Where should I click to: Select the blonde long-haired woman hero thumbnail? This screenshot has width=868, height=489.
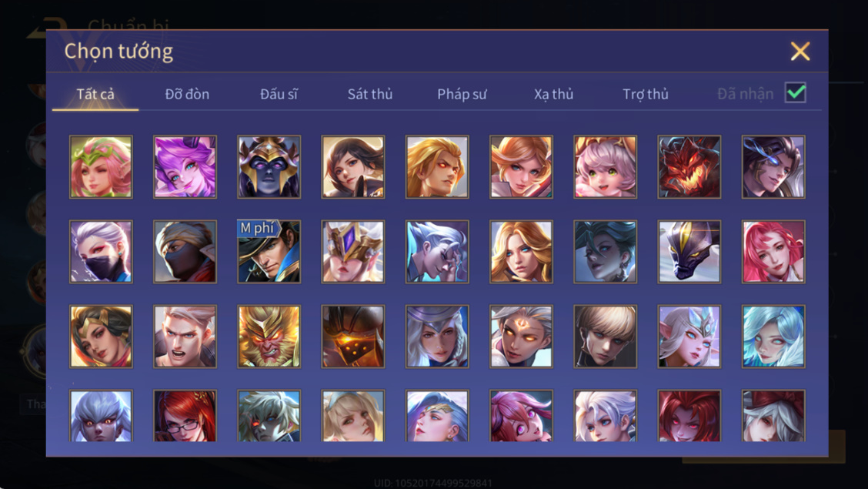pos(521,251)
